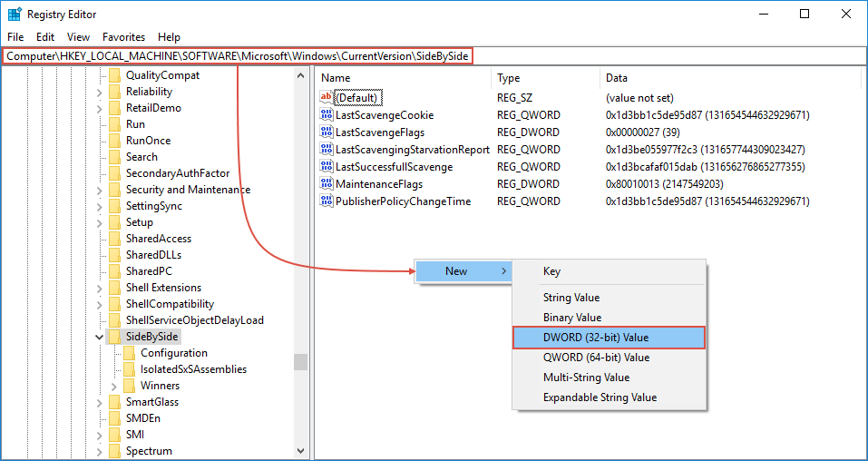The height and width of the screenshot is (461, 868).
Task: Open the Edit menu
Action: coord(45,37)
